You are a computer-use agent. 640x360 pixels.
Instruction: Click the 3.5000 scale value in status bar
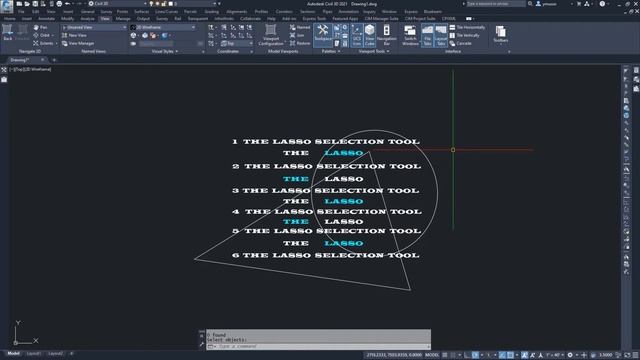(605, 355)
